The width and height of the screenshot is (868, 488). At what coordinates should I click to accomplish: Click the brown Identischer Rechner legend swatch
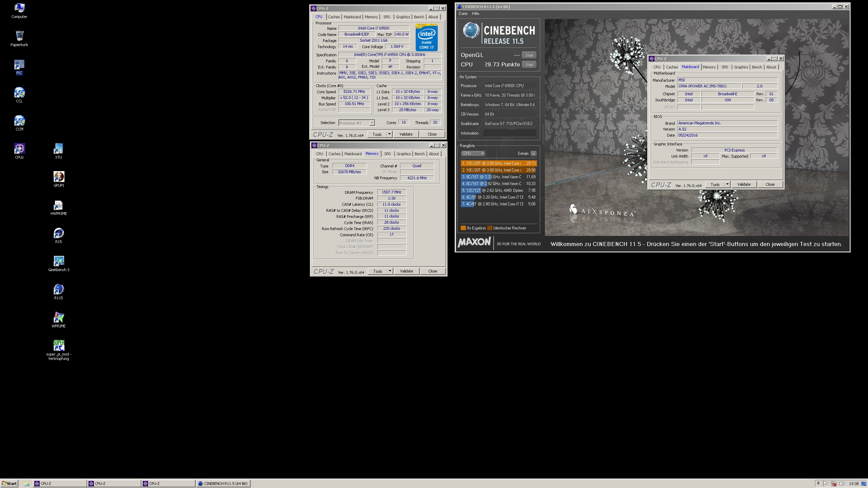coord(490,228)
